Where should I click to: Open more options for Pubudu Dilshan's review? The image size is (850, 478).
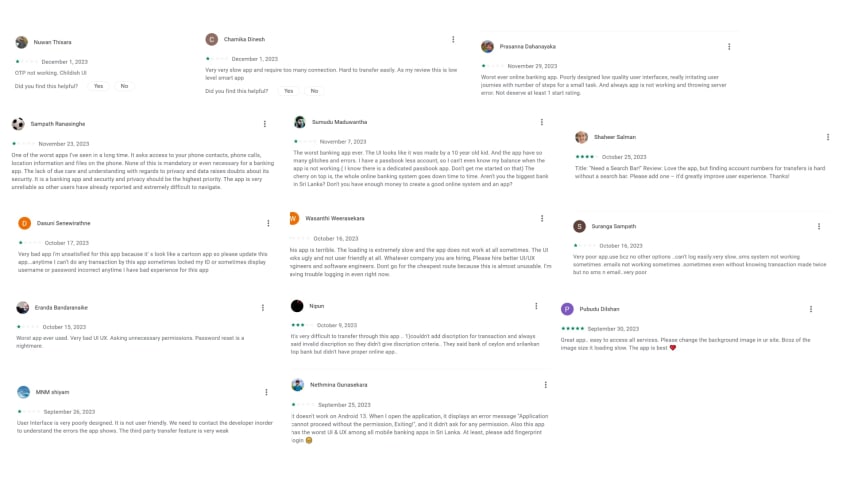(x=811, y=310)
